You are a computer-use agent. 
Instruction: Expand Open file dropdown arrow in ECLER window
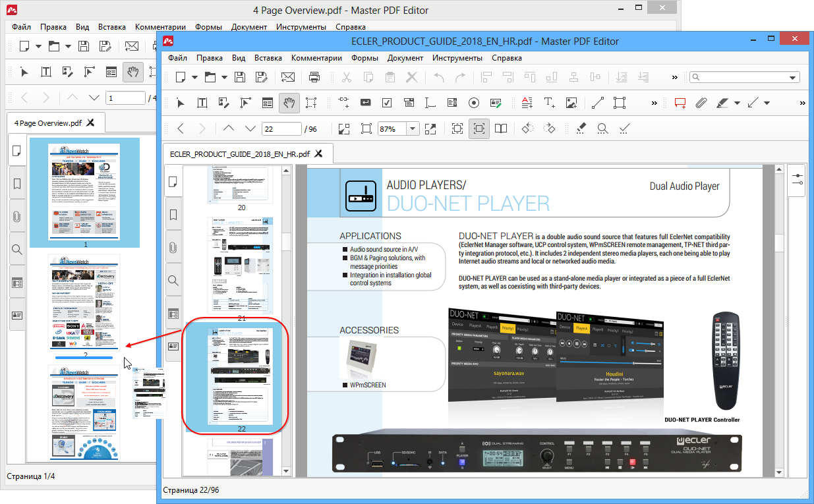(224, 77)
